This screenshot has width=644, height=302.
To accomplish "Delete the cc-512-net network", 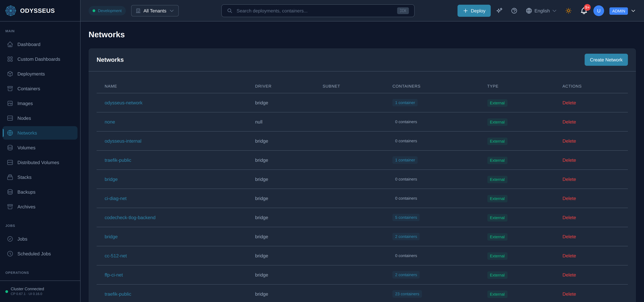I will tap(569, 256).
